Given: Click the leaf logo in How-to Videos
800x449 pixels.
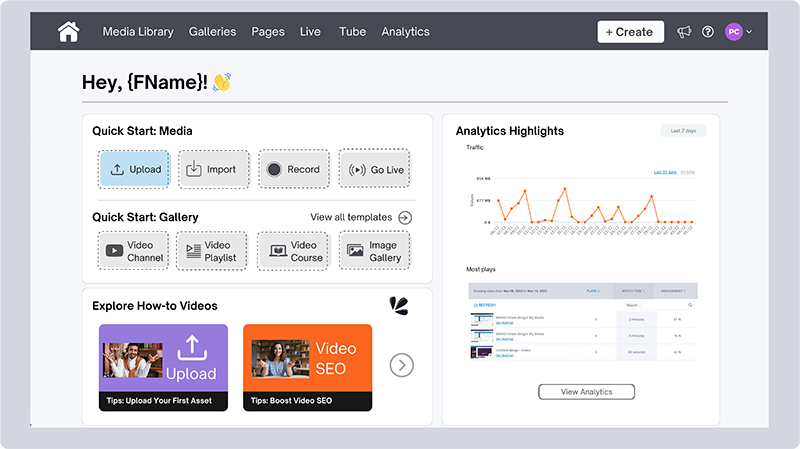Looking at the screenshot, I should (399, 306).
